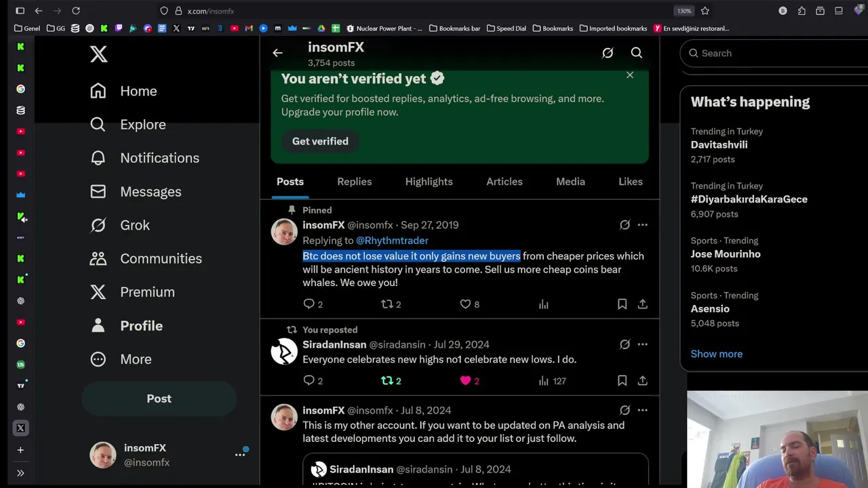Click the Get verified button
The width and height of the screenshot is (868, 488).
[x=320, y=141]
